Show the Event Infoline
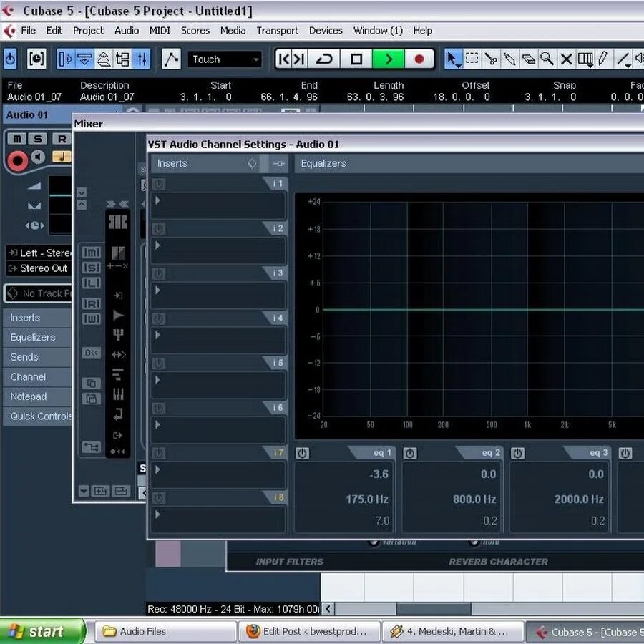Image resolution: width=644 pixels, height=644 pixels. [84, 59]
